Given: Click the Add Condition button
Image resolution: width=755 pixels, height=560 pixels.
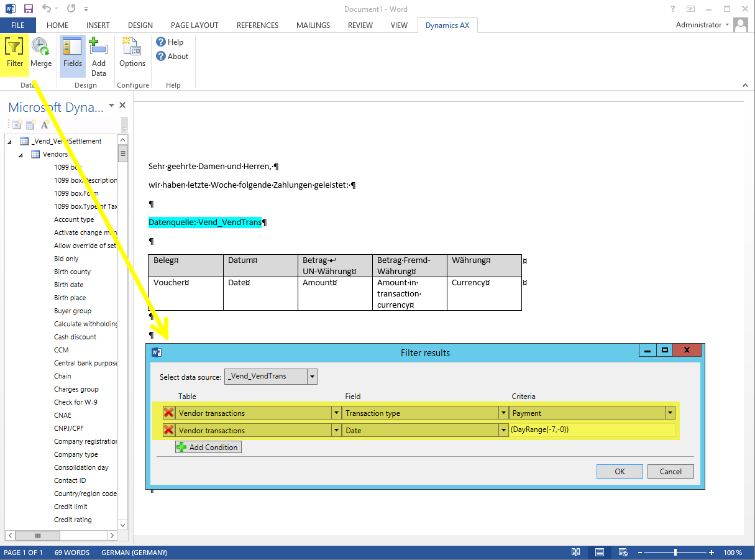Looking at the screenshot, I should point(208,447).
